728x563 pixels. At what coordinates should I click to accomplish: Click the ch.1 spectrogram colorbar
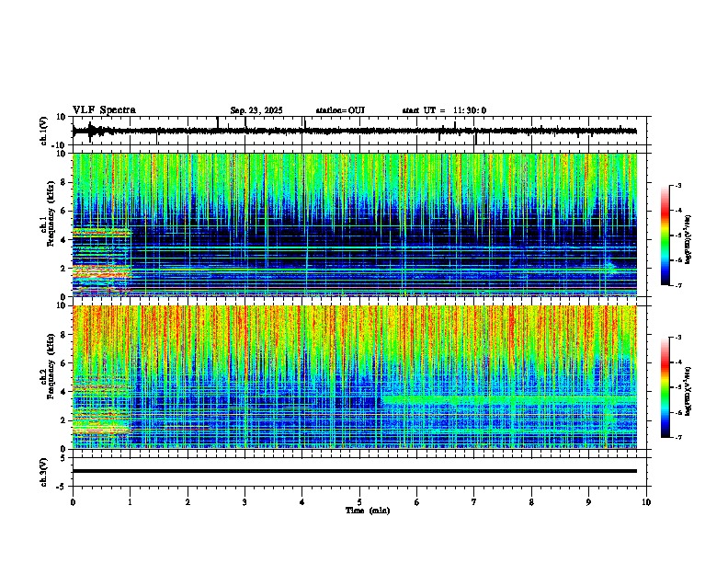point(665,235)
